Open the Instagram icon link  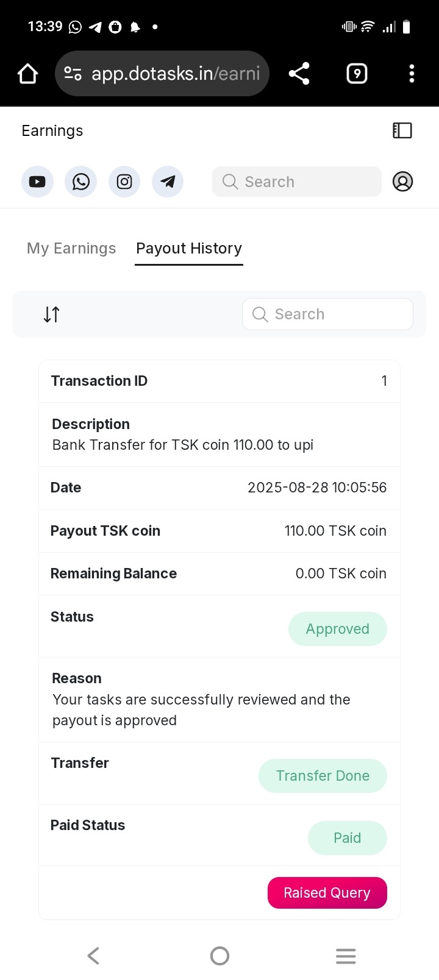tap(124, 182)
